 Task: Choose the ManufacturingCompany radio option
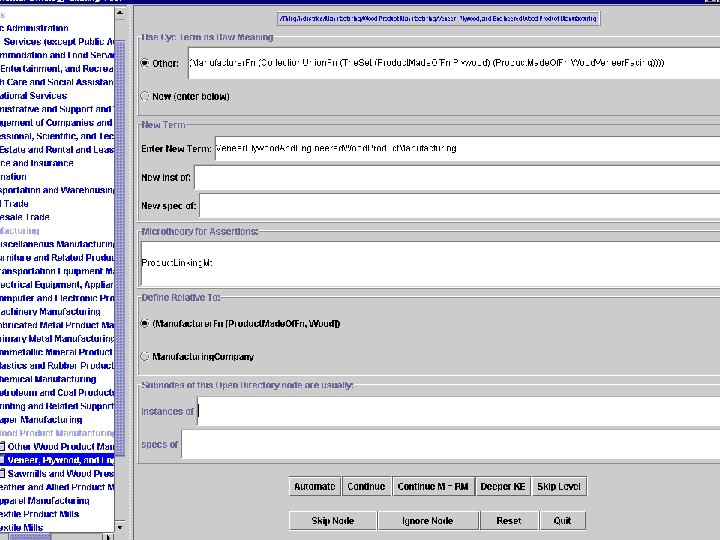[x=145, y=356]
